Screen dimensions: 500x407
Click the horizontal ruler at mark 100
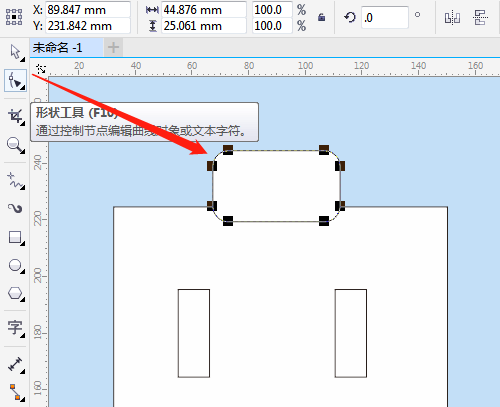305,66
